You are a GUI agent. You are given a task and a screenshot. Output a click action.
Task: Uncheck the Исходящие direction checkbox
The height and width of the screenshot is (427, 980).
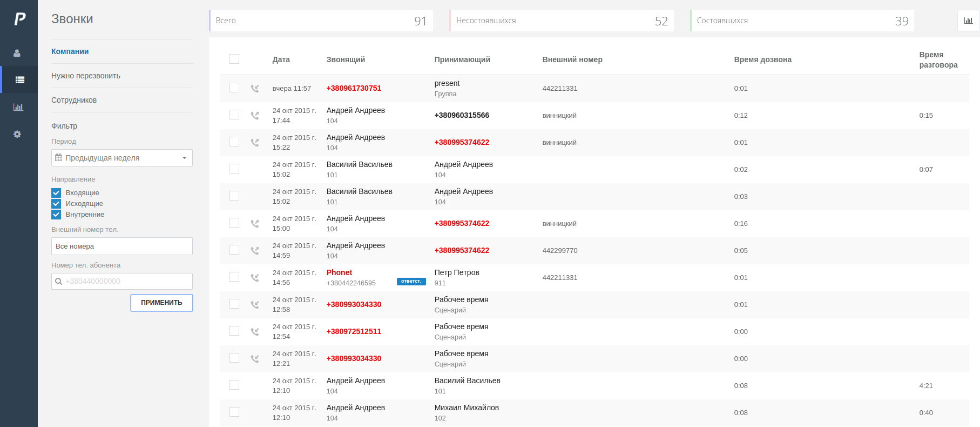pyautogui.click(x=56, y=204)
